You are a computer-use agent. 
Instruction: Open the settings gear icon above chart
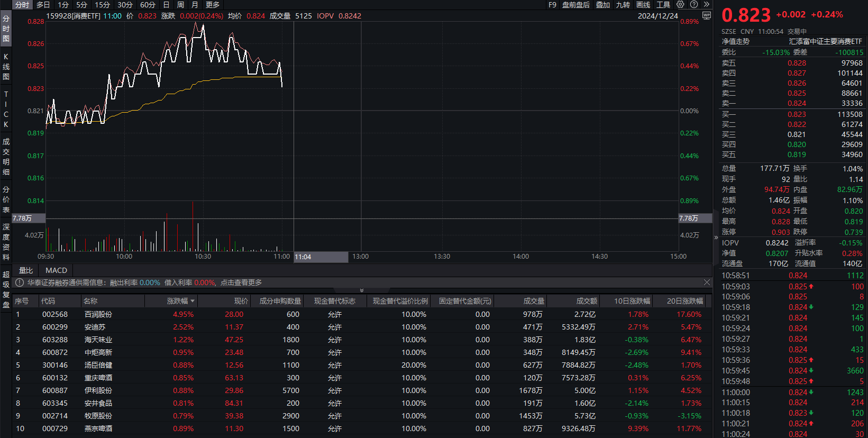coord(680,5)
